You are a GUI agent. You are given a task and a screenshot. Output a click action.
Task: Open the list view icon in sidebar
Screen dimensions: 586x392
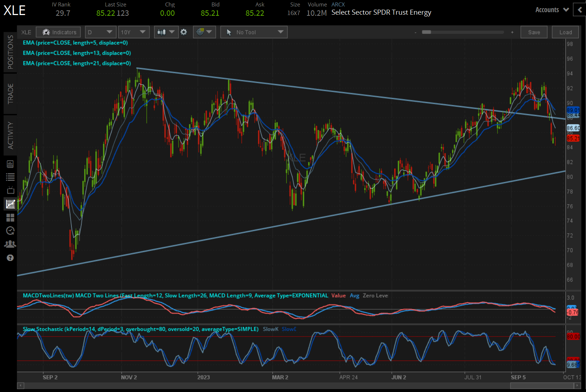10,177
